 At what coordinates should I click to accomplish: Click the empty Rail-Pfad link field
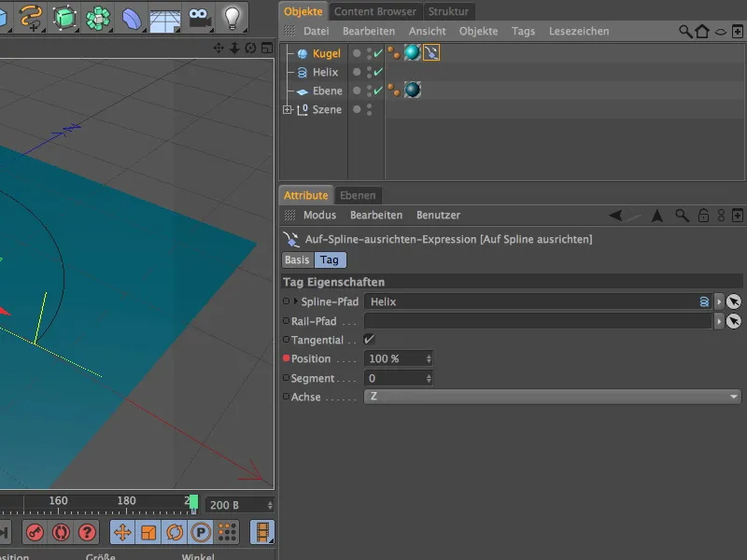(x=538, y=321)
